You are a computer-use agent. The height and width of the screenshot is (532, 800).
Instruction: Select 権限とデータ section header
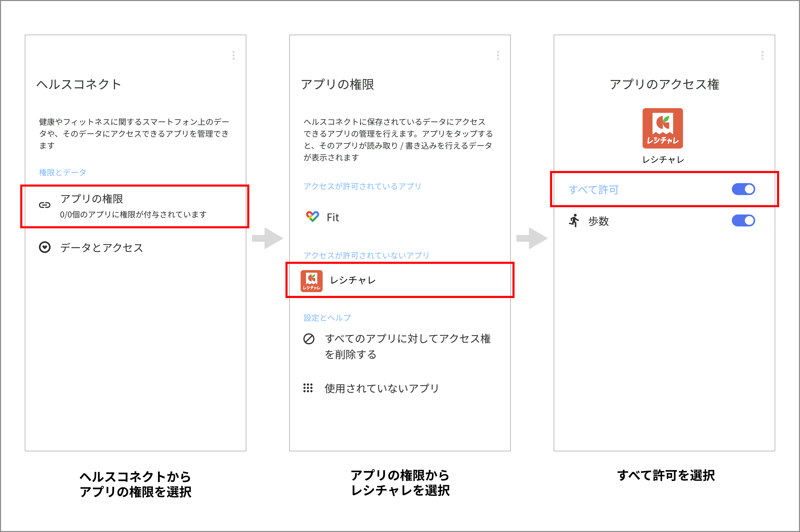point(62,172)
